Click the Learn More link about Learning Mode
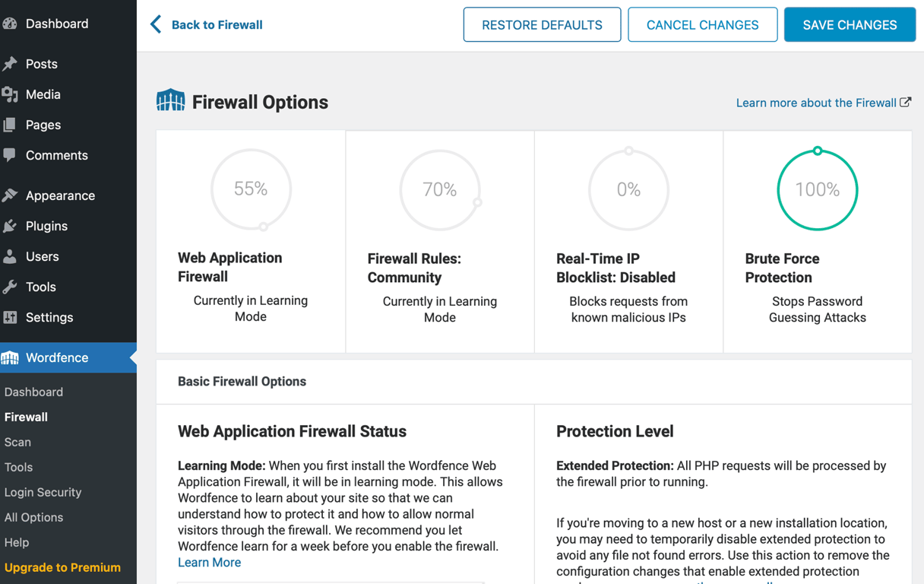Screen dimensions: 924x584 pyautogui.click(x=209, y=562)
